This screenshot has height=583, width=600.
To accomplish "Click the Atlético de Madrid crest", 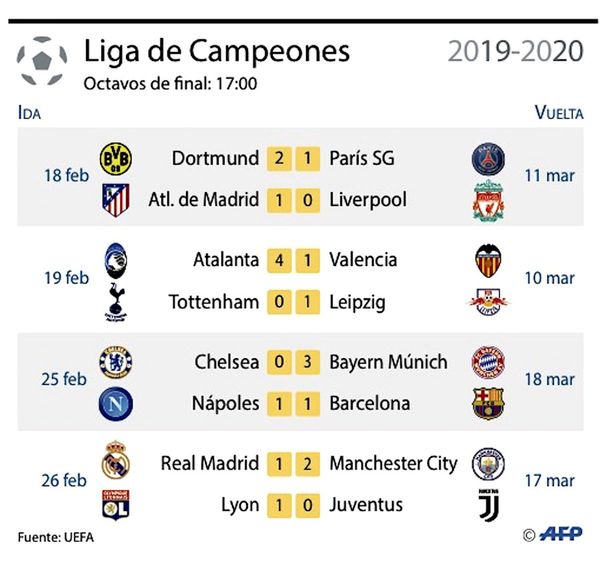I will click(x=116, y=200).
